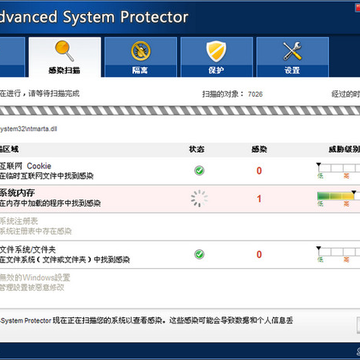Click description 在内存中加载的程序中找到感染

pos(50,203)
